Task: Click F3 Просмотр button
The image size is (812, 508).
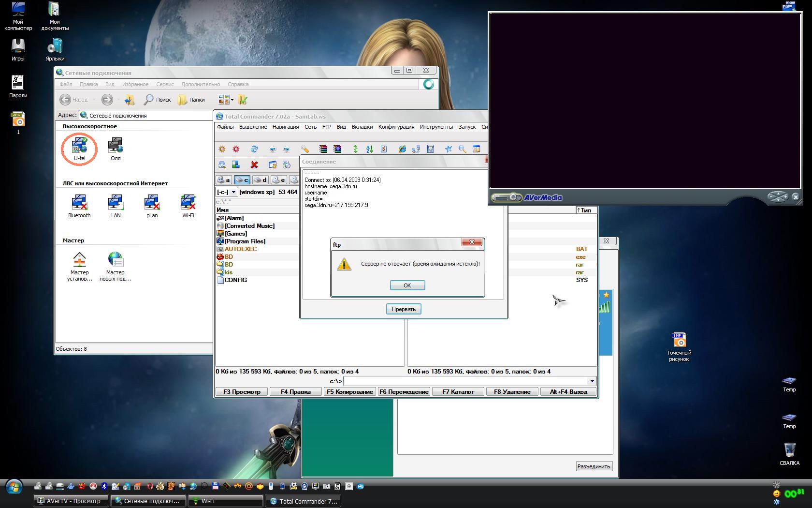Action: tap(242, 392)
